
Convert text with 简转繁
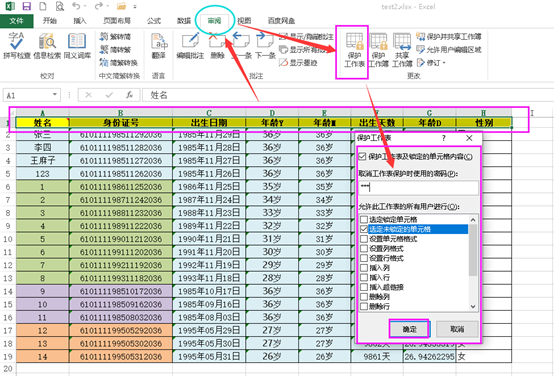pos(115,49)
